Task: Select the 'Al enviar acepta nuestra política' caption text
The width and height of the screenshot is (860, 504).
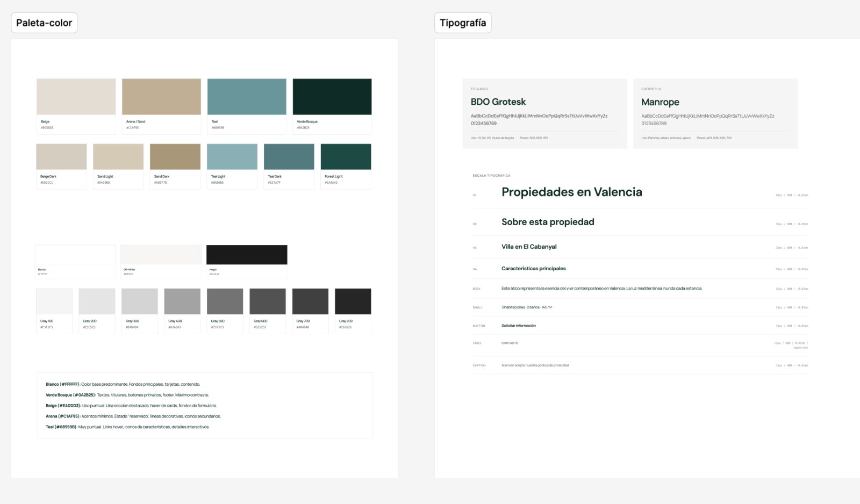Action: click(x=535, y=365)
